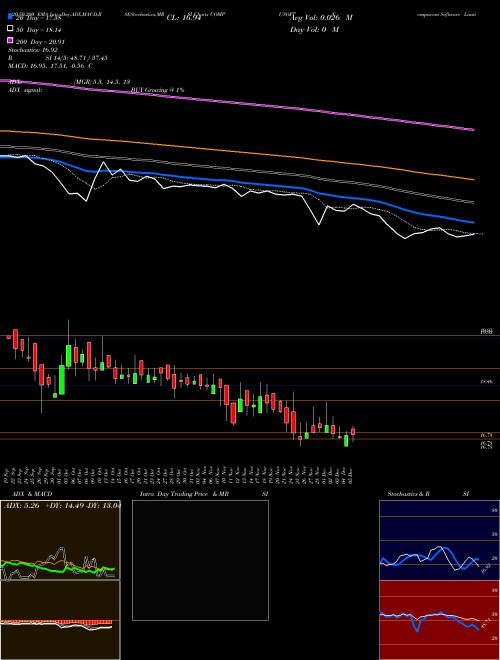Click the blue 20 Day legend swatch

pyautogui.click(x=11, y=17)
